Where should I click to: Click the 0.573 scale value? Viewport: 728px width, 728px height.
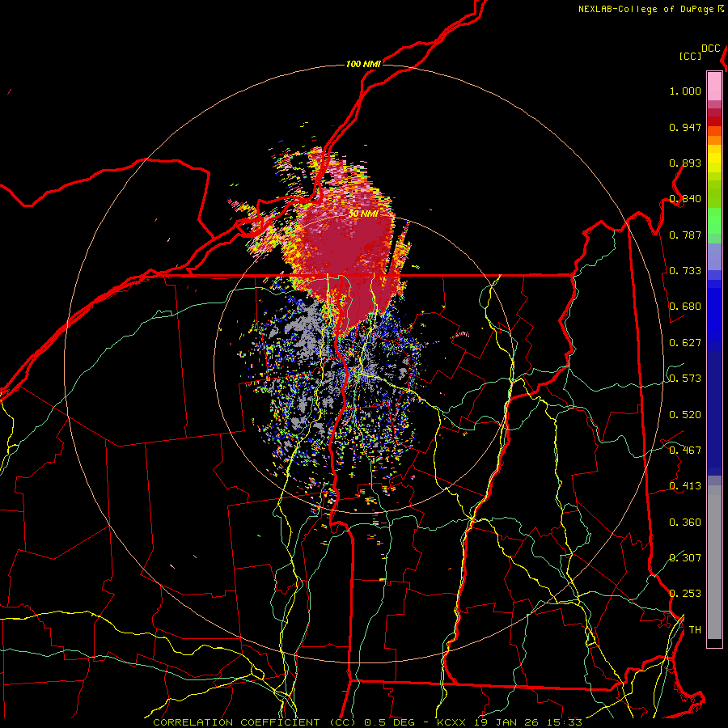coord(685,379)
